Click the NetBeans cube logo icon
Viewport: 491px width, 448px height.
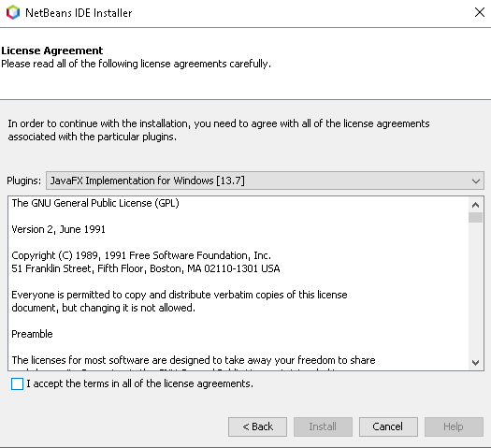click(13, 12)
